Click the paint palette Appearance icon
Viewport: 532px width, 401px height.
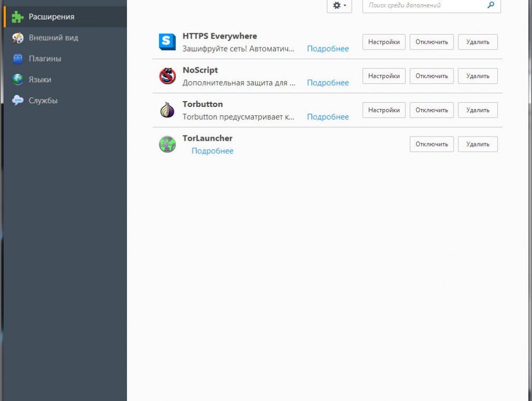point(17,38)
